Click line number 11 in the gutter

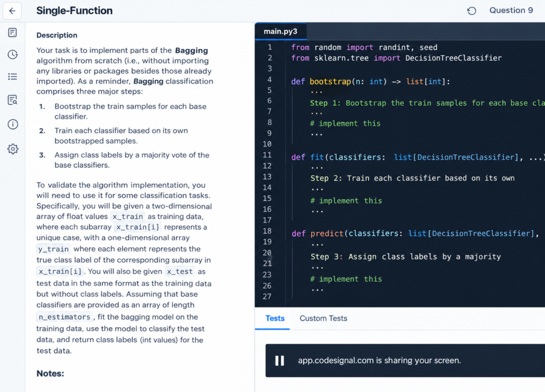pos(267,155)
